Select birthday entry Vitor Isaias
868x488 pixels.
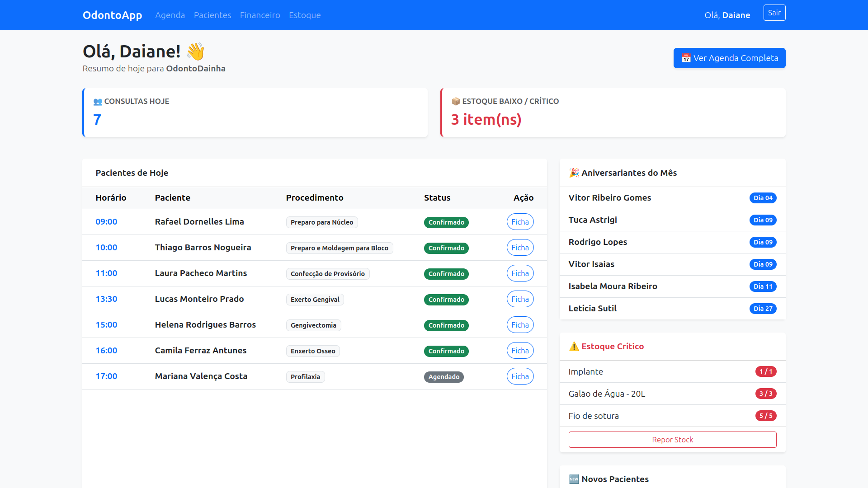point(672,264)
